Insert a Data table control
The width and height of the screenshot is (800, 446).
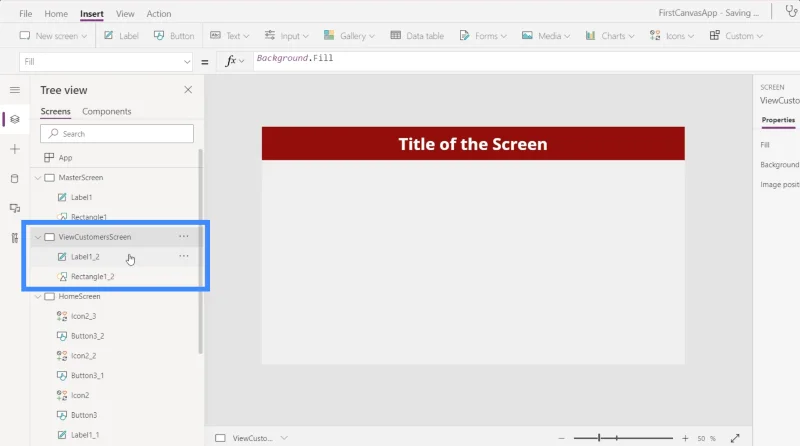pyautogui.click(x=417, y=36)
